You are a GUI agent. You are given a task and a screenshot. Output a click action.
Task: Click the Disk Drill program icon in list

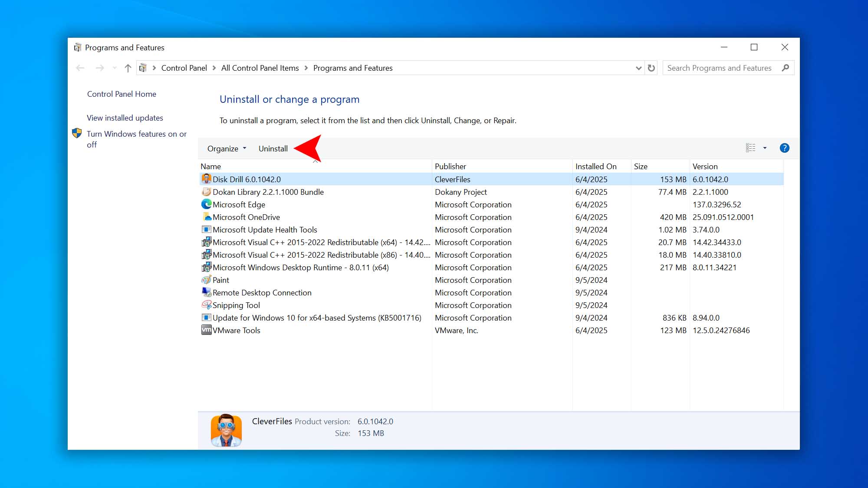pyautogui.click(x=207, y=179)
